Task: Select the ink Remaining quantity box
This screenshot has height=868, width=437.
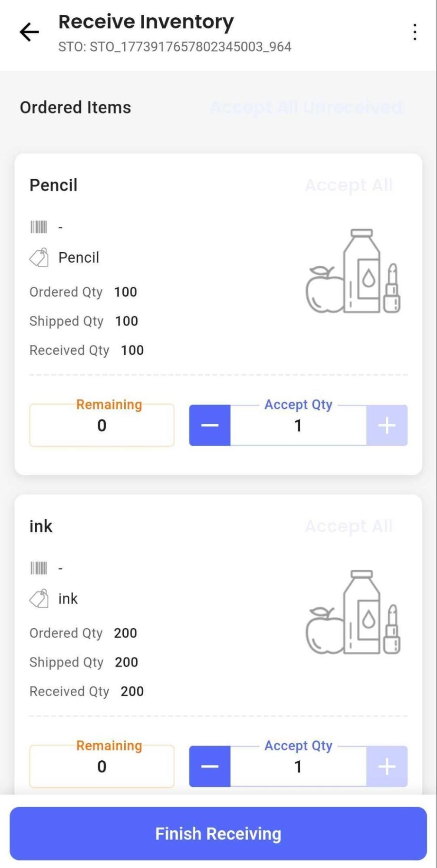Action: coord(102,767)
